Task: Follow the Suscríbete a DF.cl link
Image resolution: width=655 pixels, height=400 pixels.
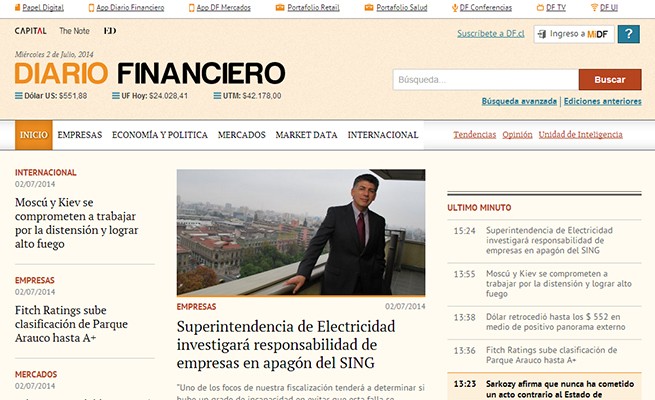Action: click(x=491, y=33)
